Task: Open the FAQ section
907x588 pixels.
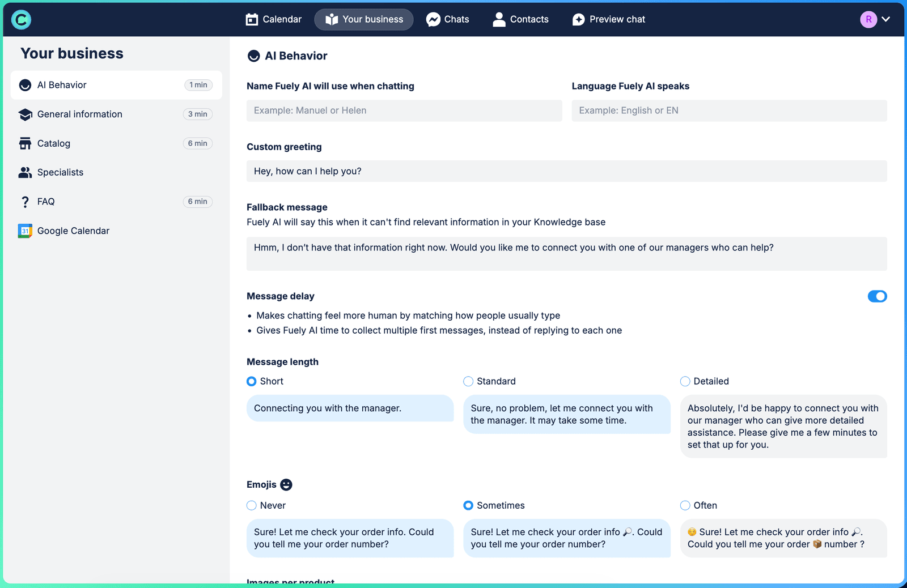Action: click(116, 202)
